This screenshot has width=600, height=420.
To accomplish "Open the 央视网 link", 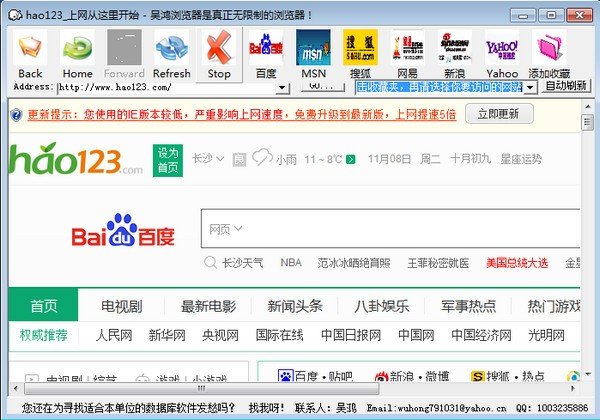I will point(220,335).
